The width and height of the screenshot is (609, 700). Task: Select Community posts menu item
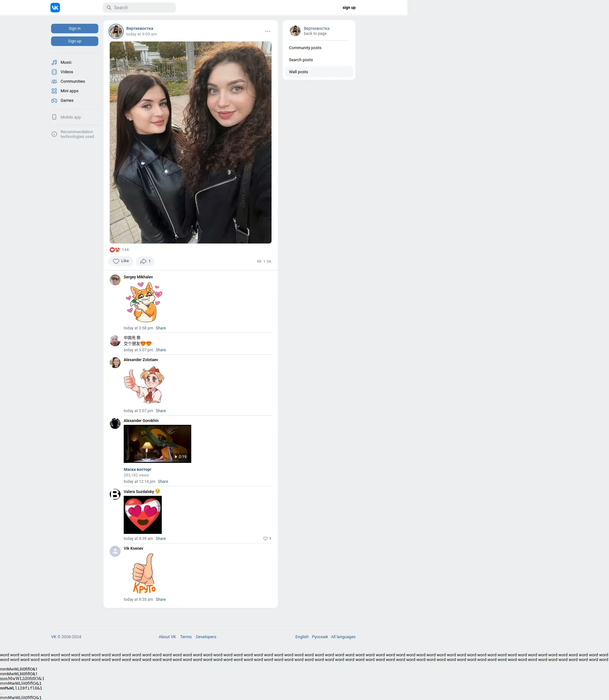(305, 48)
